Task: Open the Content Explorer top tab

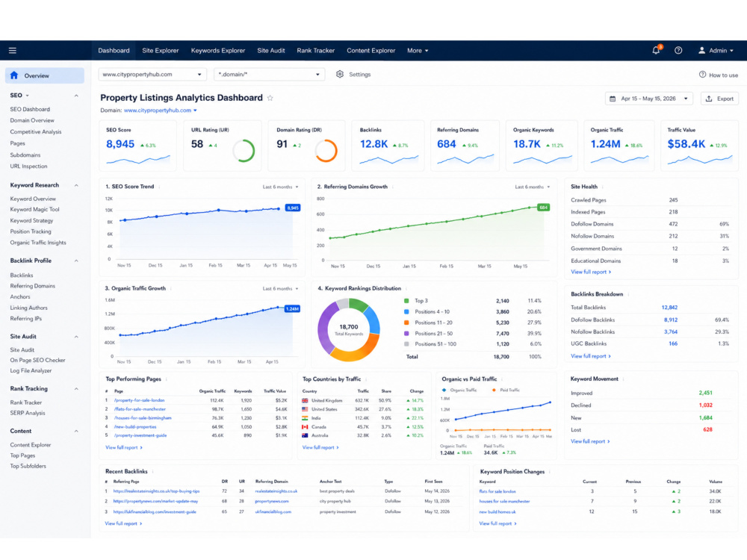Action: click(371, 51)
